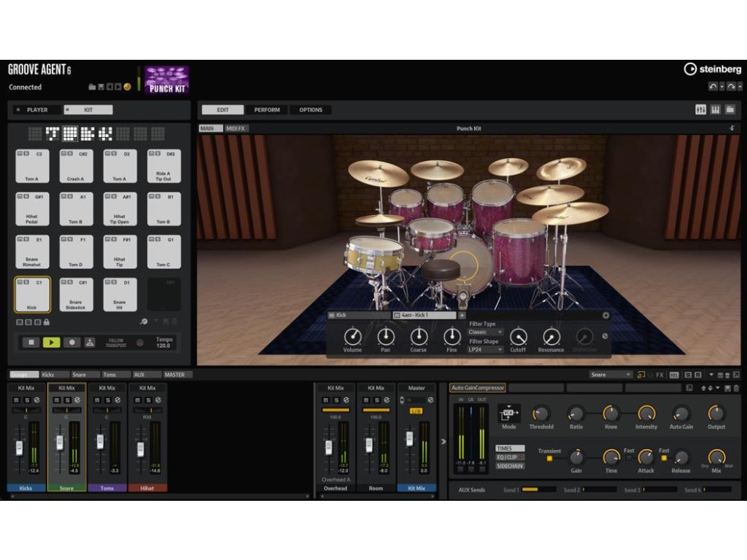Open the Filter Shape LP24 dropdown
The image size is (747, 560).
tap(485, 349)
